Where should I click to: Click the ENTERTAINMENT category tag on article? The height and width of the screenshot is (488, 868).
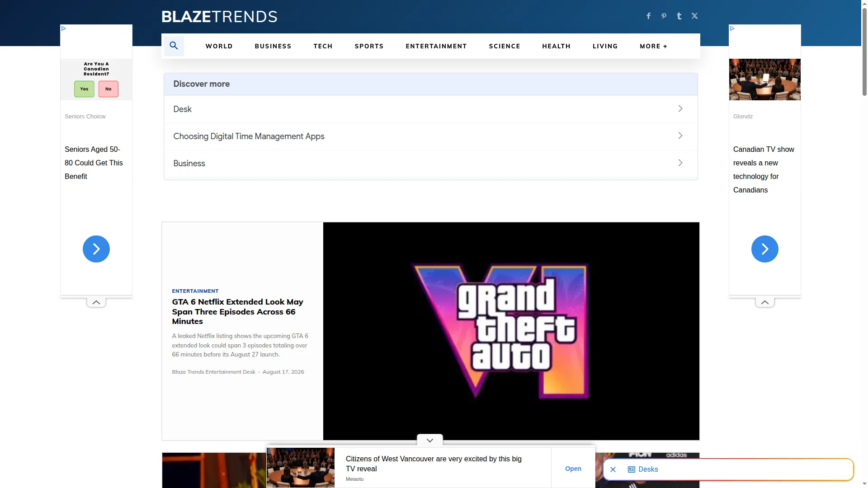coord(195,291)
